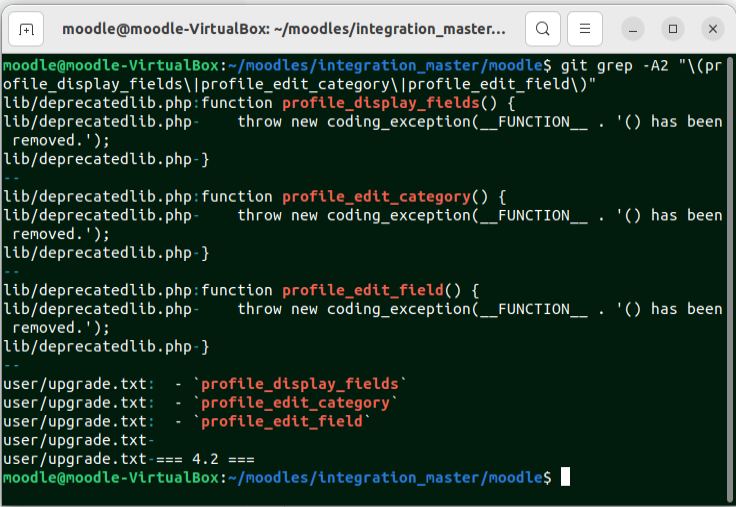Maximize the terminal window
The height and width of the screenshot is (507, 736).
click(x=673, y=29)
